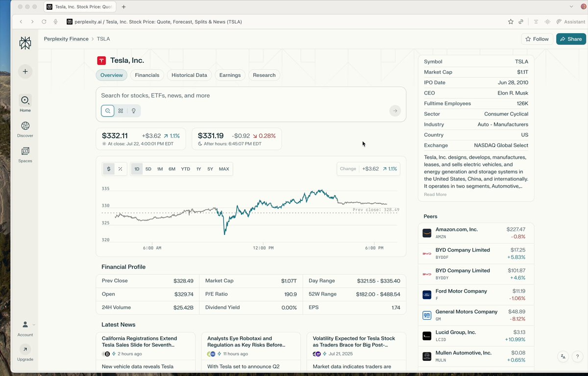Bookmark page with the star icon
This screenshot has height=376, width=588.
click(511, 22)
